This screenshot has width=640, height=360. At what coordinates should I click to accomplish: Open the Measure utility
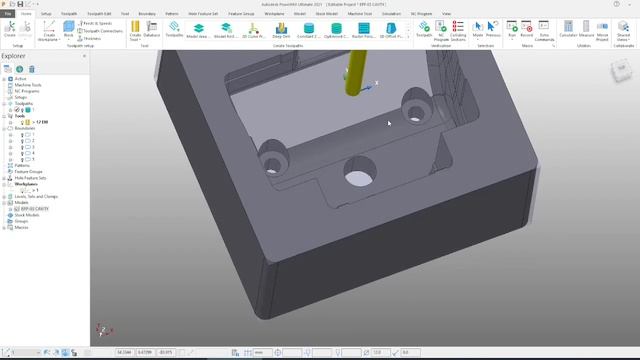pyautogui.click(x=586, y=29)
